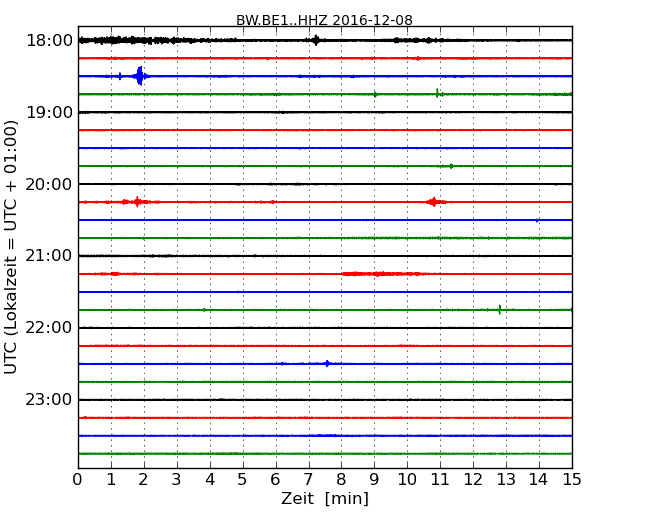Select the '23:00' time tick label

pyautogui.click(x=49, y=399)
